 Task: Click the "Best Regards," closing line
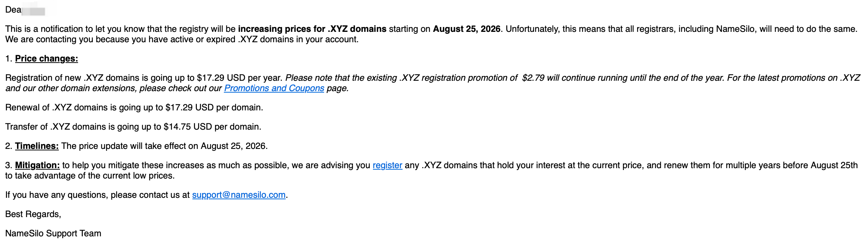point(33,214)
